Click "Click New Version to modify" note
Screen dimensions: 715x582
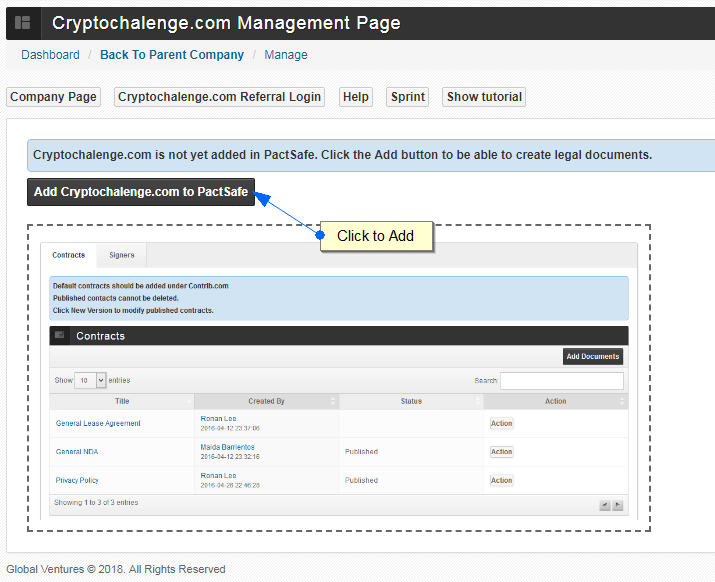(x=133, y=310)
